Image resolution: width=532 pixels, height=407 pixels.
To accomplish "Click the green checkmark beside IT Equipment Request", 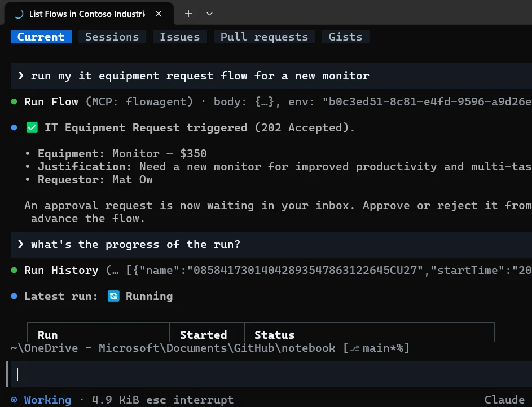I will coord(32,128).
